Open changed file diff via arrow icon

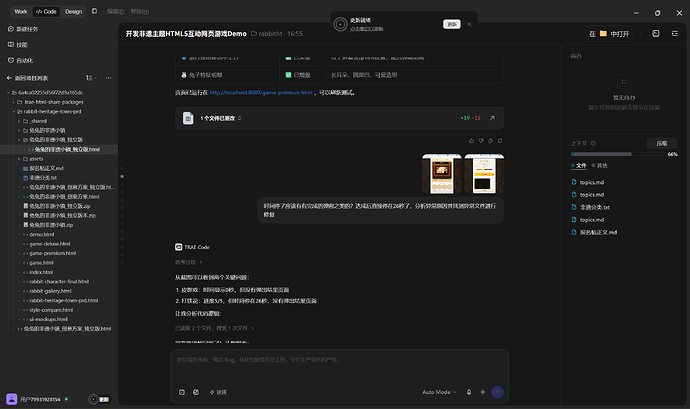coord(492,118)
